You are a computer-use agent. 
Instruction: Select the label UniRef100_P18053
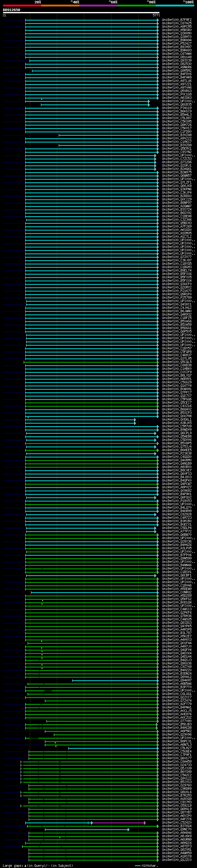point(177,501)
